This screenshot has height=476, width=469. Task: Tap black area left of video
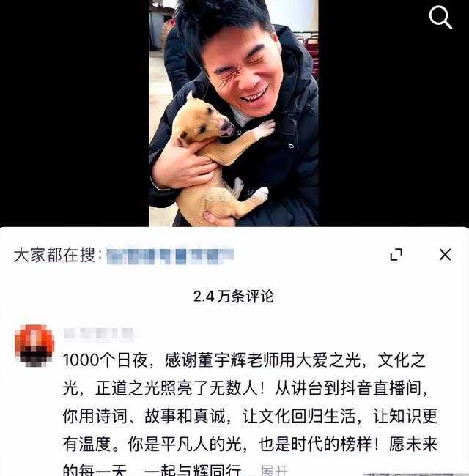click(x=75, y=113)
